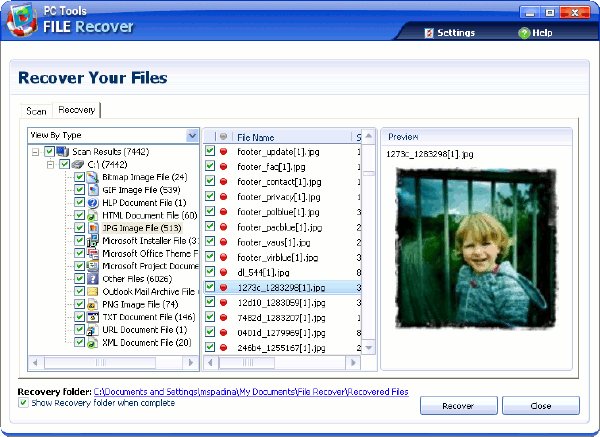Select the file footer_virblue[1].jpg
This screenshot has width=600, height=437.
[x=277, y=258]
